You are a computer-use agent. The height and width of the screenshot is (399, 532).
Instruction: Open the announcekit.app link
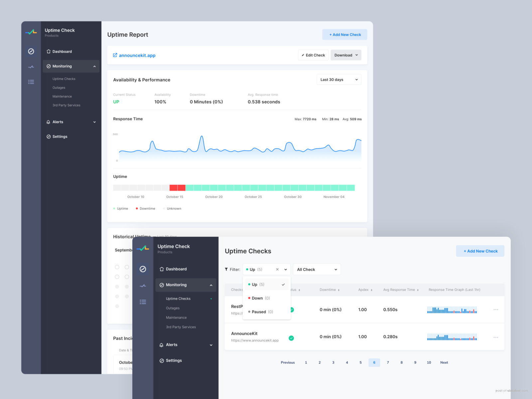tap(137, 56)
